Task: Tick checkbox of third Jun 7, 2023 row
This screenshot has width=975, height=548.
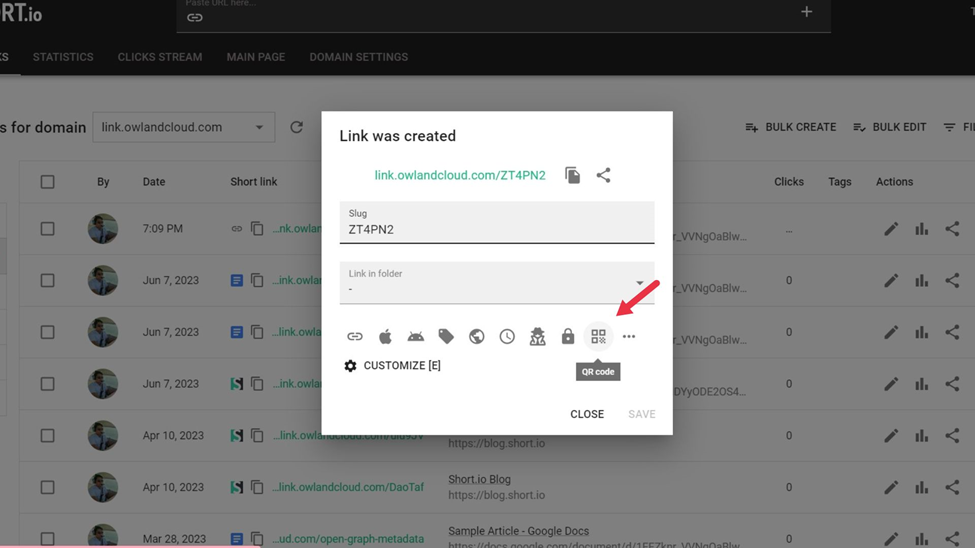Action: pos(47,384)
